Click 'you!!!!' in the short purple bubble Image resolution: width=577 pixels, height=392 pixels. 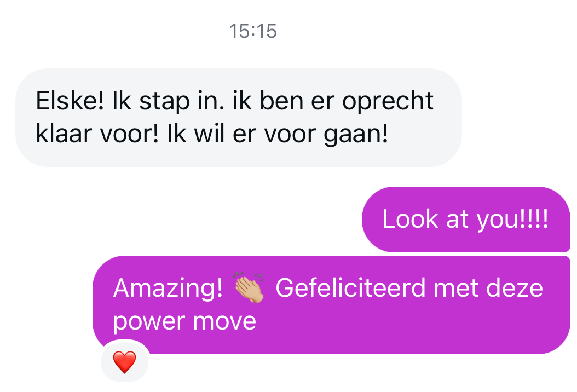(512, 221)
